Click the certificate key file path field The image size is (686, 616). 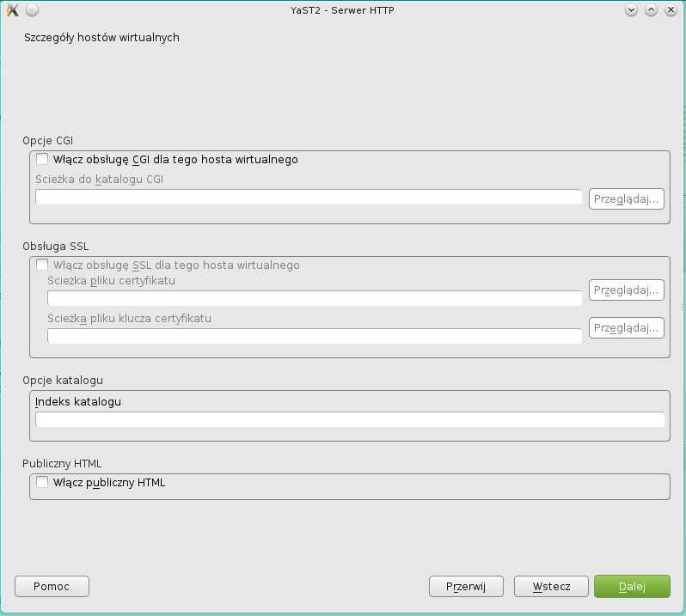coord(314,336)
